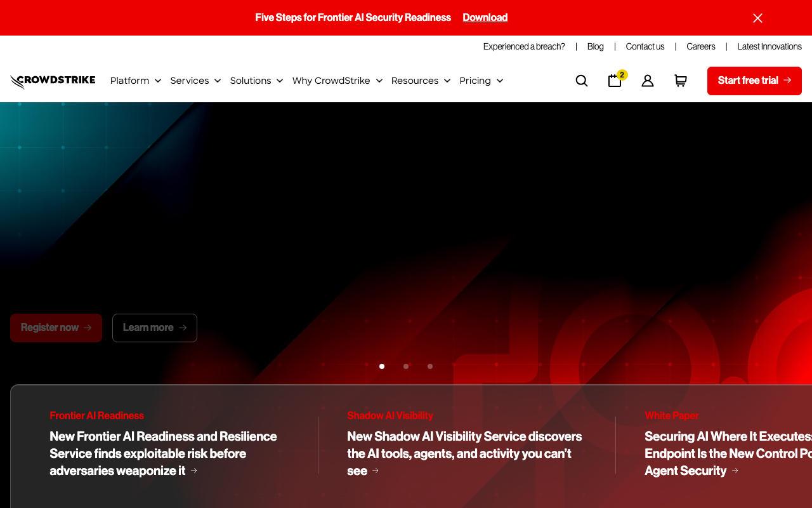Dismiss the red announcement banner
The width and height of the screenshot is (812, 508).
pos(757,18)
